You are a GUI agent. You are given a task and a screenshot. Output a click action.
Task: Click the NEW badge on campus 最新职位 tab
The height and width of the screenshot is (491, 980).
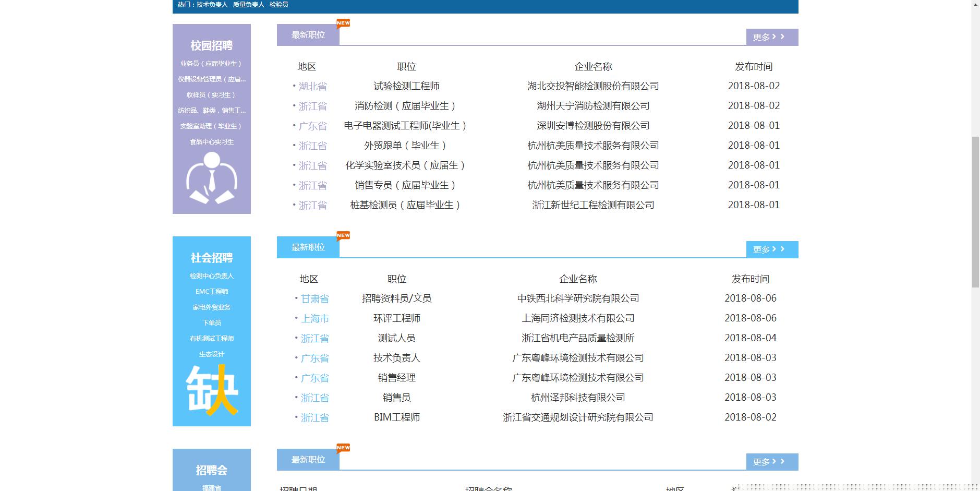point(343,23)
